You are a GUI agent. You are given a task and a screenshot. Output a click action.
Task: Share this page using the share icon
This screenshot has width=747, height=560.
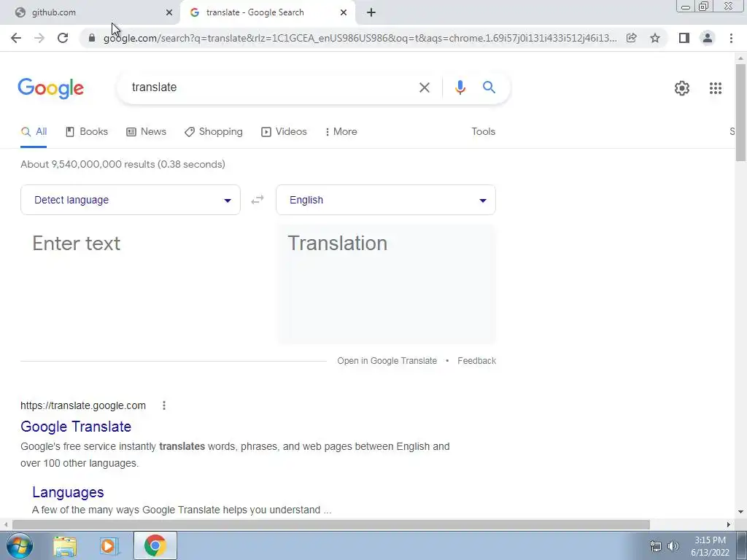point(632,38)
